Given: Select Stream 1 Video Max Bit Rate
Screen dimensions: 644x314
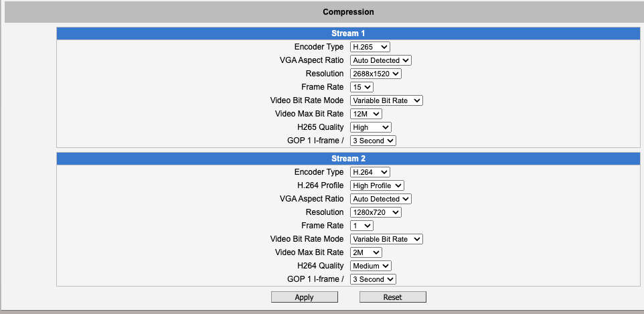Looking at the screenshot, I should [x=366, y=114].
